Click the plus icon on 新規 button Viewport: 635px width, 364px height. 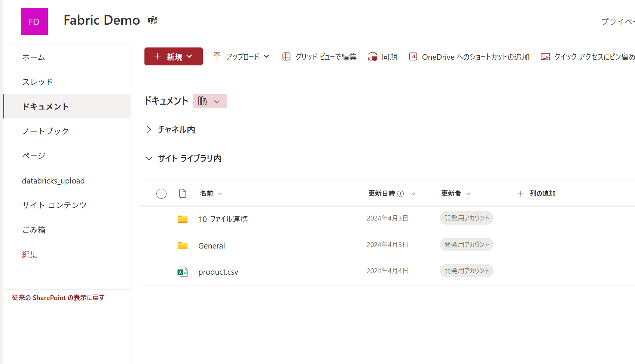click(x=158, y=56)
